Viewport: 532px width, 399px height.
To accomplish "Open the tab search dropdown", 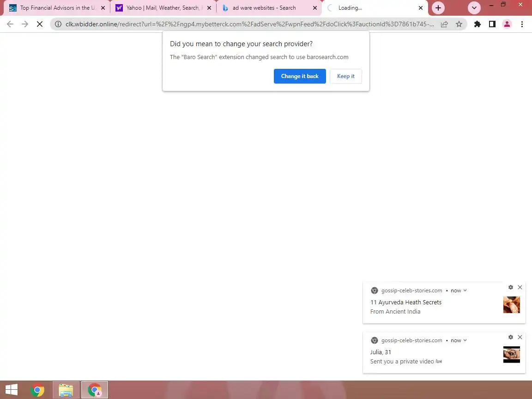I will coord(474,8).
